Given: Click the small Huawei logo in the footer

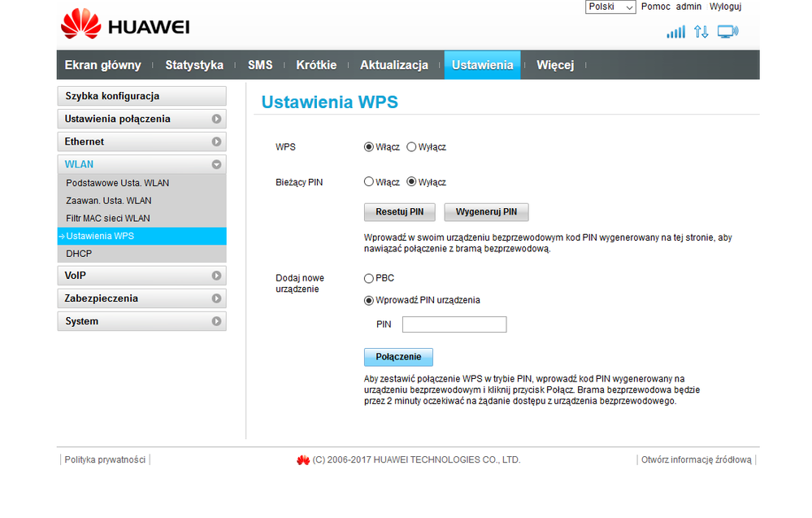Looking at the screenshot, I should point(303,460).
